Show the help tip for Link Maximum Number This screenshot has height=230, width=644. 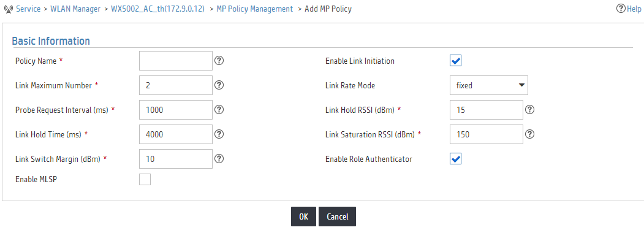click(219, 85)
